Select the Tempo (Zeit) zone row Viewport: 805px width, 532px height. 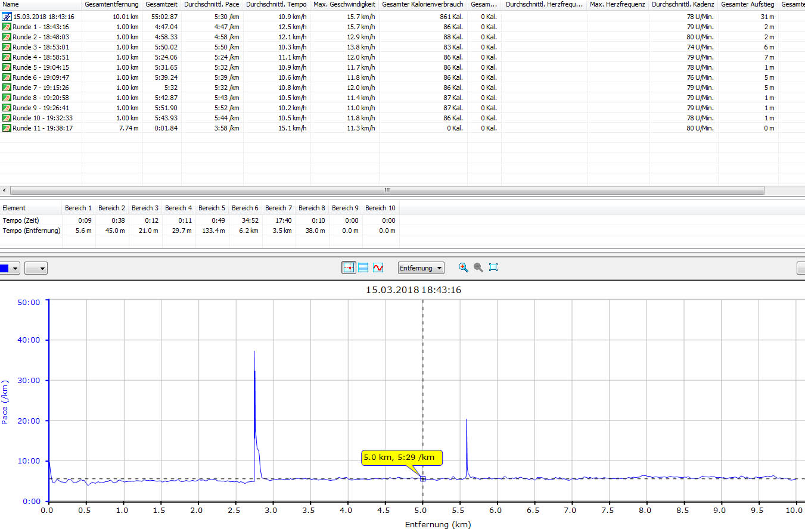tap(22, 220)
